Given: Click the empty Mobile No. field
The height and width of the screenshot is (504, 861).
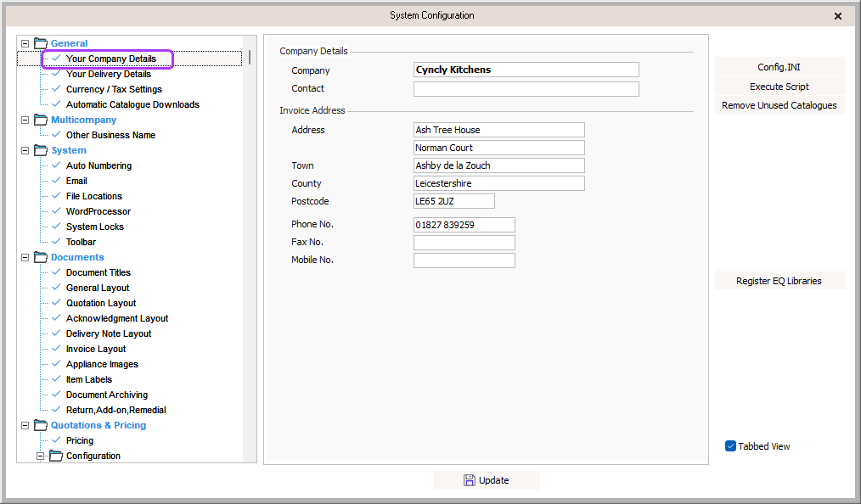Looking at the screenshot, I should (x=464, y=260).
